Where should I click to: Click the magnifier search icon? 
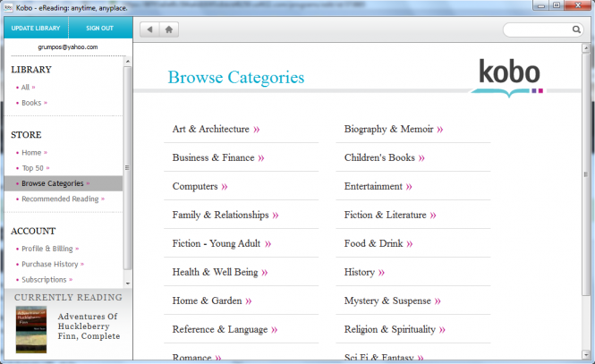tap(576, 30)
